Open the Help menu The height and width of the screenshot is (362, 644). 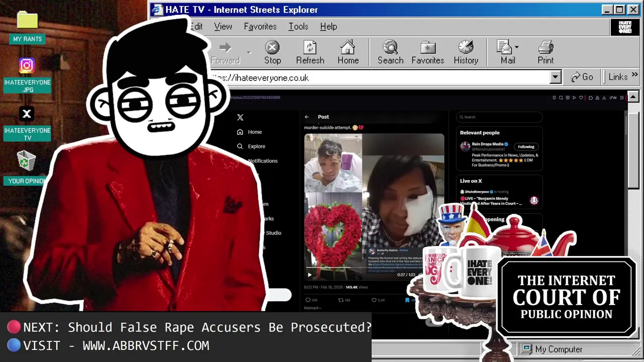coord(329,27)
